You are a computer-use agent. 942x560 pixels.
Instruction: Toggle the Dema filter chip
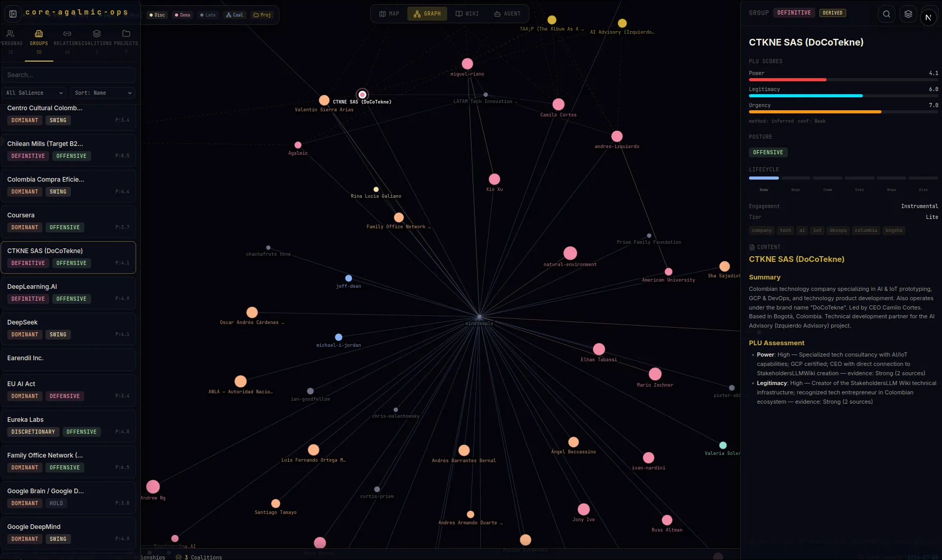click(182, 15)
